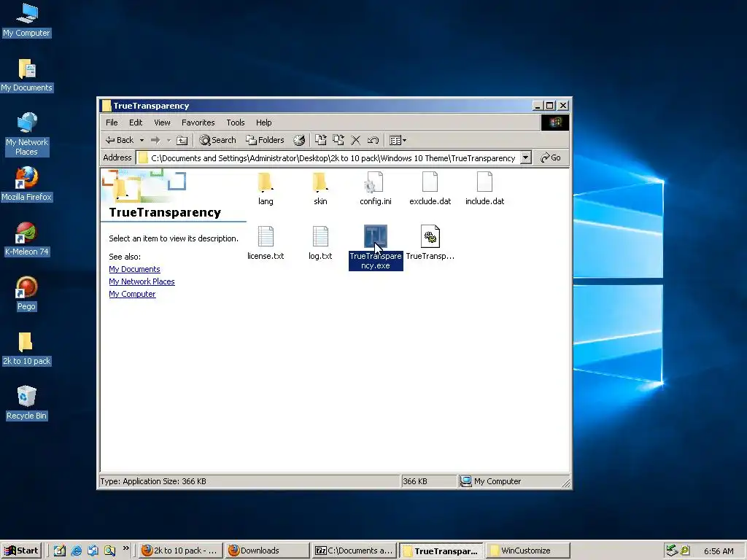This screenshot has width=747, height=560.
Task: Open the Tools menu
Action: (x=236, y=122)
